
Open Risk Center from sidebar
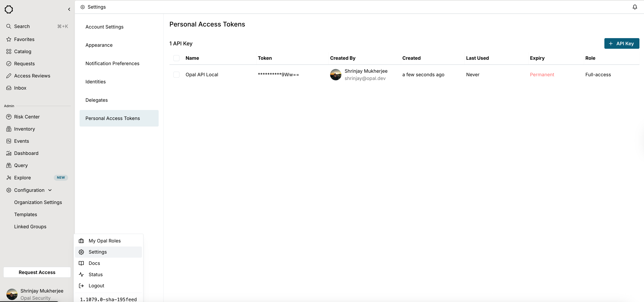[x=27, y=117]
